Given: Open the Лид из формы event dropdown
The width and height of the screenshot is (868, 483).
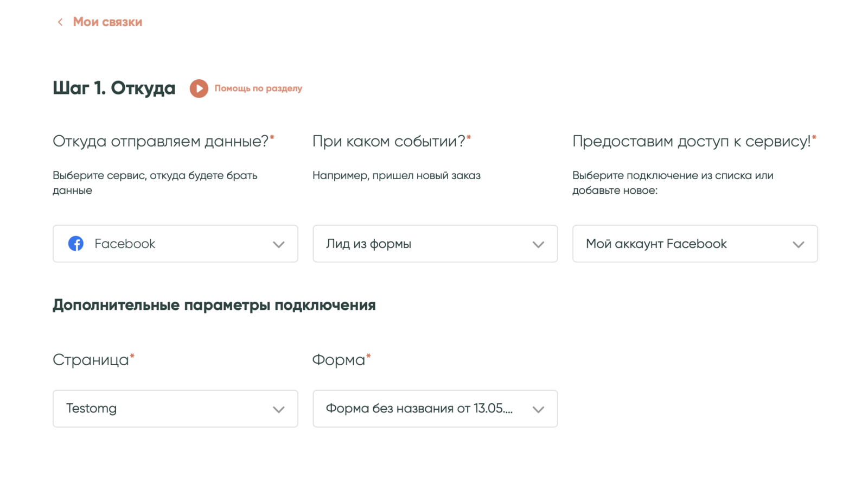Looking at the screenshot, I should pyautogui.click(x=423, y=244).
